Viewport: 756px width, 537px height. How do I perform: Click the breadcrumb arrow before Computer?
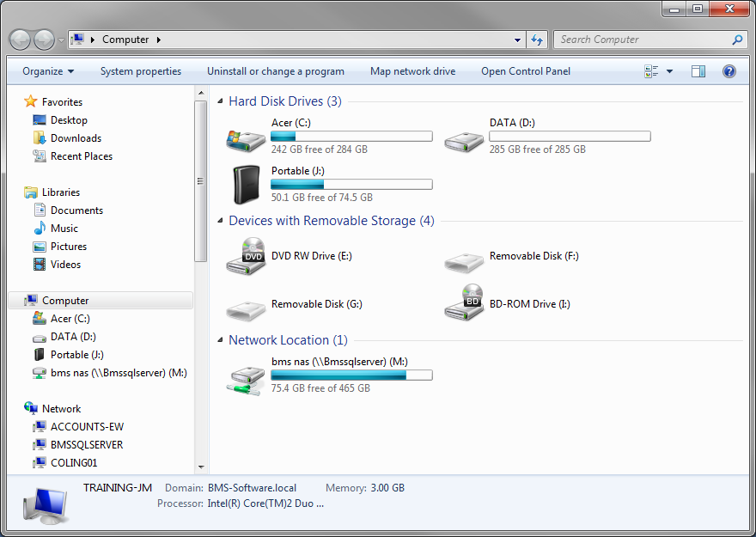pos(93,40)
